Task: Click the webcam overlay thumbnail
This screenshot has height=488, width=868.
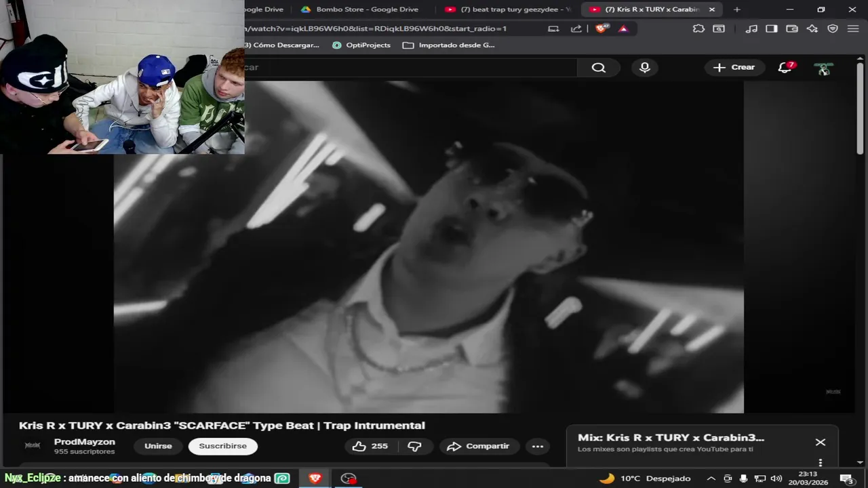Action: tap(122, 77)
